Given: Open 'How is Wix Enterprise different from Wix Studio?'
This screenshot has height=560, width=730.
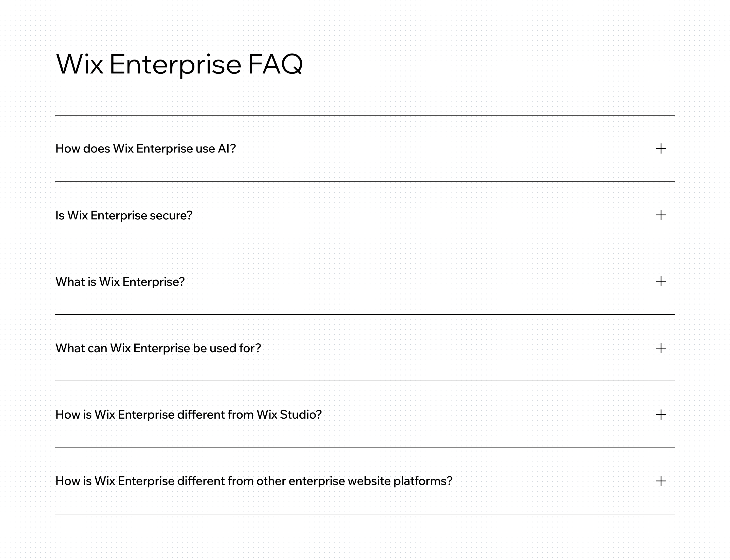Looking at the screenshot, I should (x=365, y=414).
